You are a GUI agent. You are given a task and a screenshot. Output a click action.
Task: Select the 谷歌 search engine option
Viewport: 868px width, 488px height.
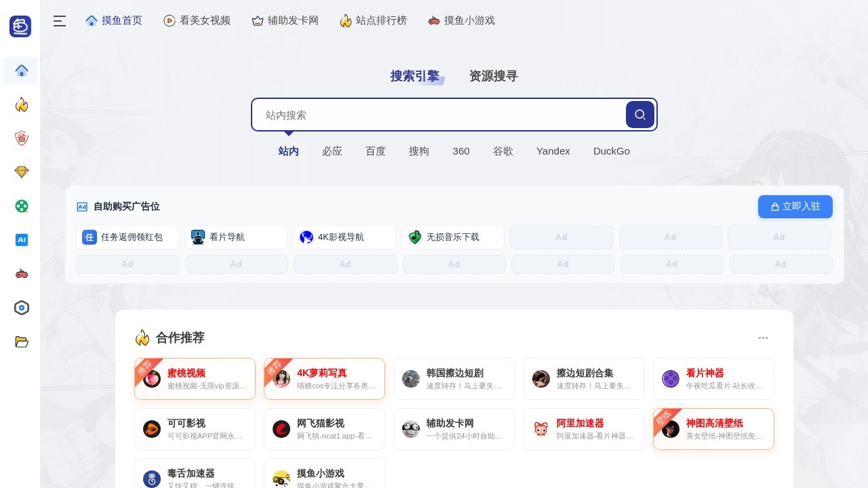(503, 151)
